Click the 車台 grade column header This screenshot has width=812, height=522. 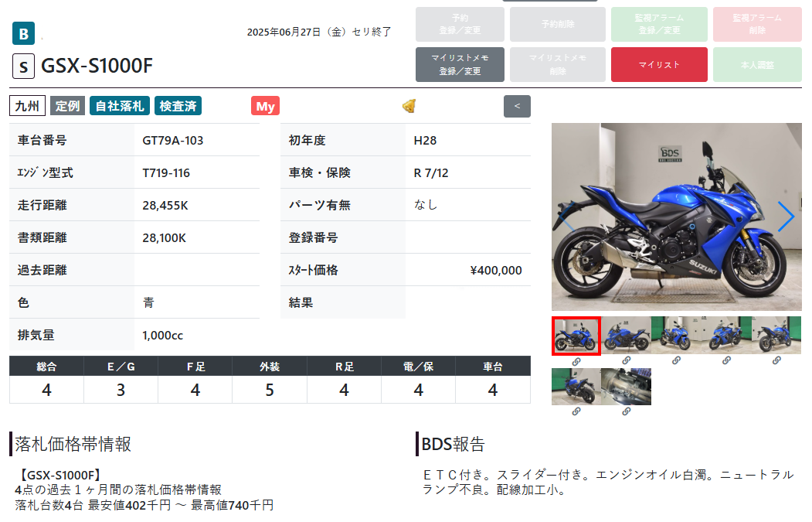pyautogui.click(x=493, y=367)
